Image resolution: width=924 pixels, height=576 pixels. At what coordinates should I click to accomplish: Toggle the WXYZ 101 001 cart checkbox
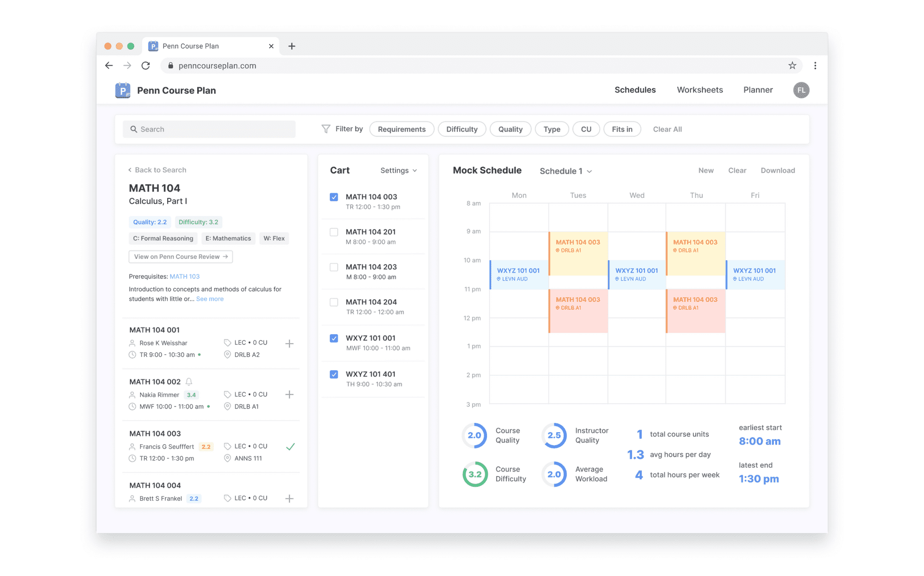pyautogui.click(x=334, y=338)
